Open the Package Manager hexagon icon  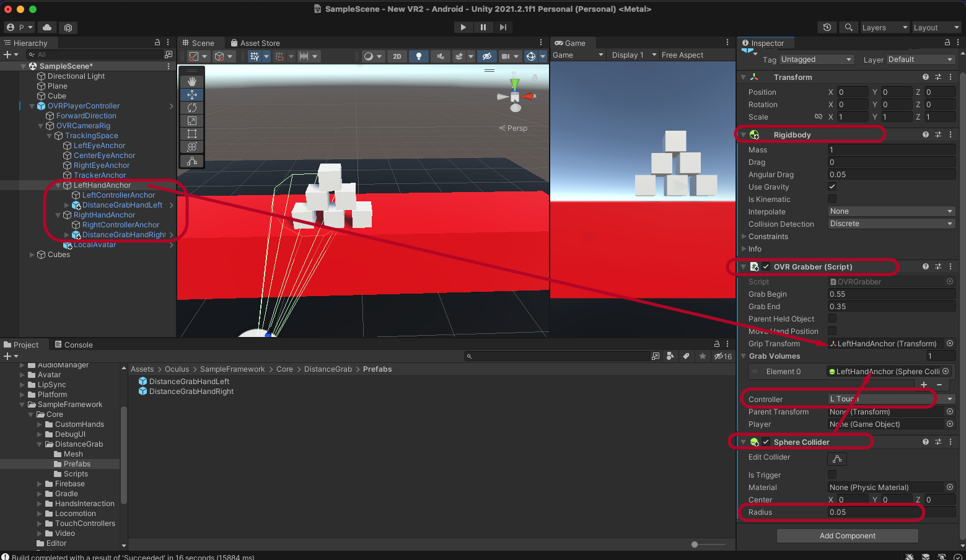[68, 27]
